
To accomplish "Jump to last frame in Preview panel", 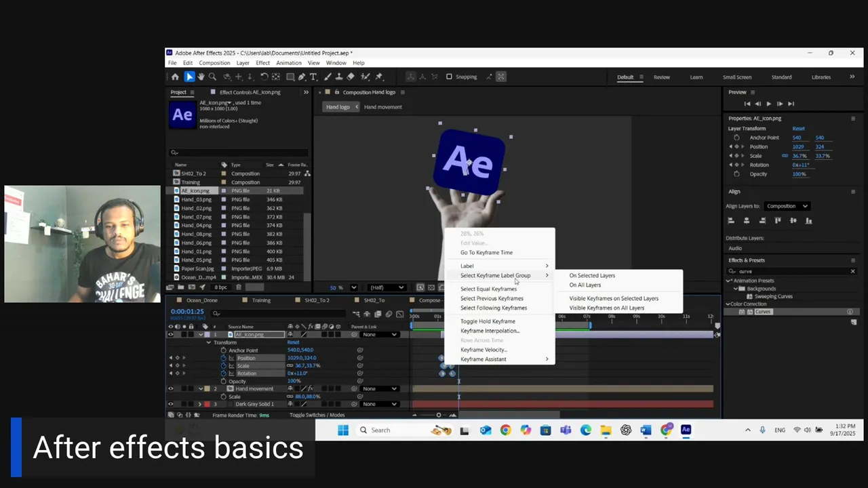I will [x=791, y=104].
